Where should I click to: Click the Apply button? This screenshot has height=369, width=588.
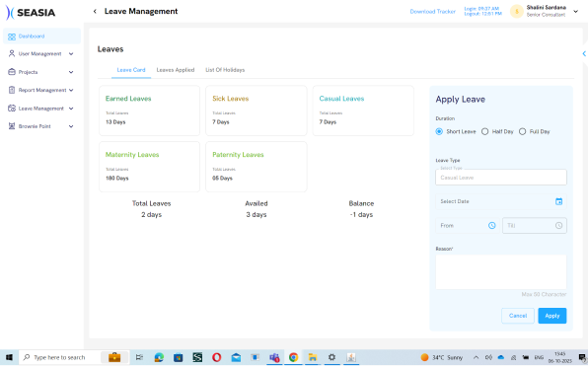(x=552, y=316)
